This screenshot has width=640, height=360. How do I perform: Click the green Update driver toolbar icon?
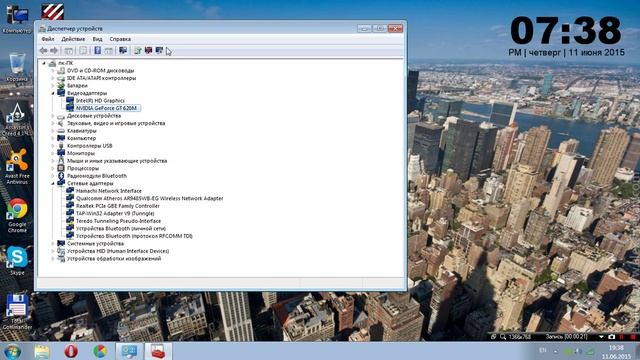tap(138, 51)
